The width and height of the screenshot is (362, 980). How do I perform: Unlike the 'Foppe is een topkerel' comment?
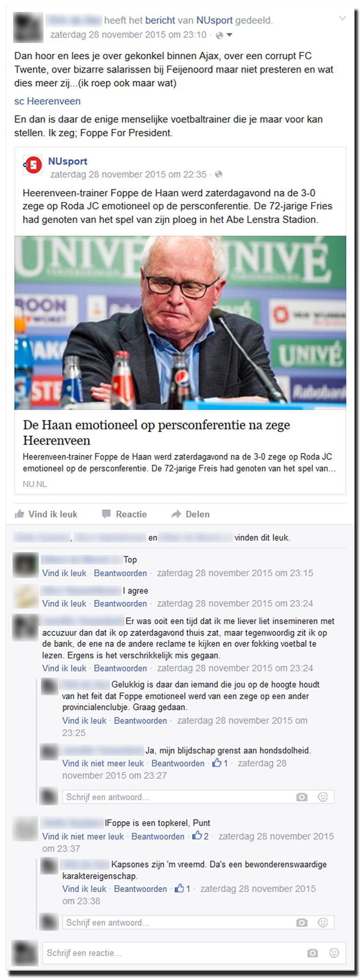tap(83, 836)
